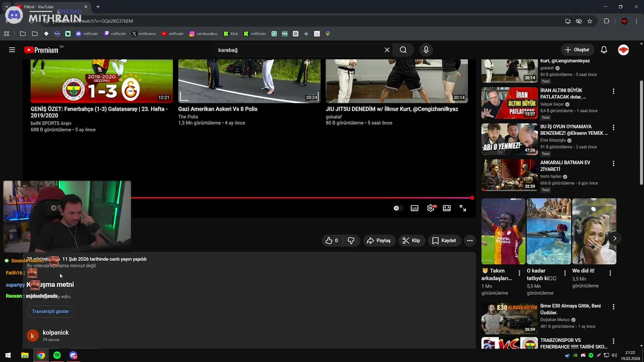Screen dimensions: 644x362
Task: Open options for 'We did it!' short
Action: pos(610,273)
